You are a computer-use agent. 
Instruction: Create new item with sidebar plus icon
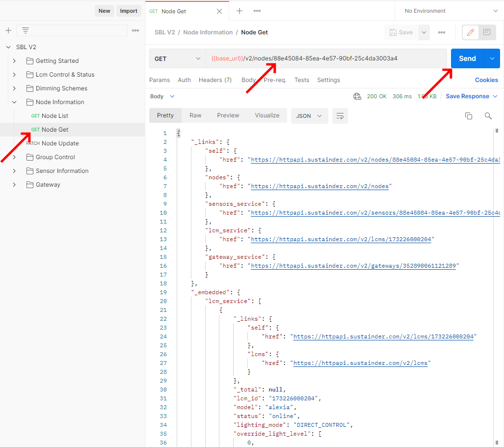coord(8,30)
